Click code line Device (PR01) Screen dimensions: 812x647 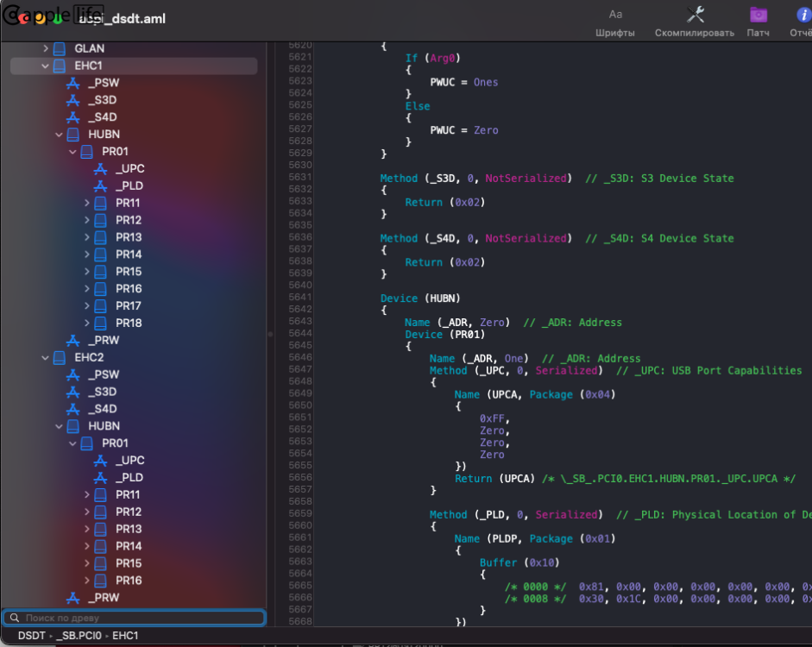pos(445,335)
